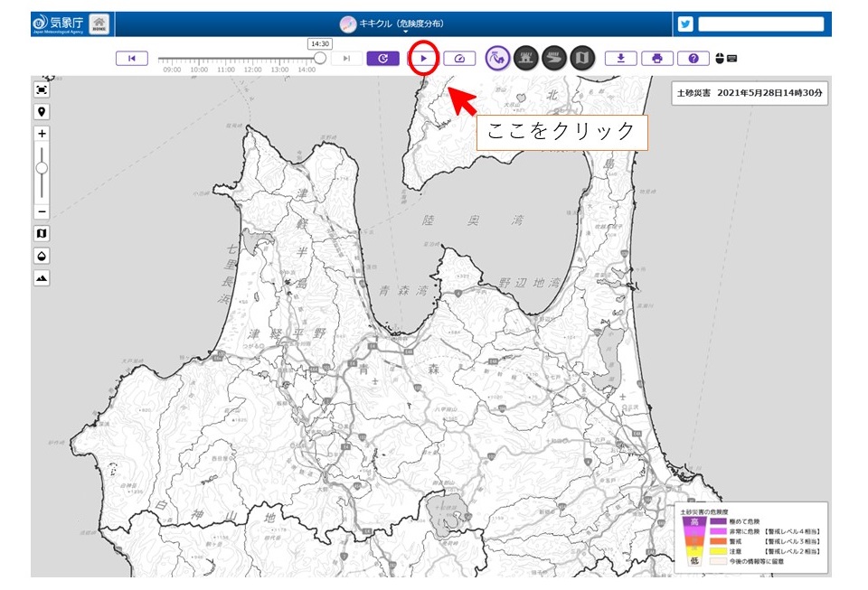The width and height of the screenshot is (868, 590).
Task: Click the download image button
Action: pyautogui.click(x=620, y=58)
